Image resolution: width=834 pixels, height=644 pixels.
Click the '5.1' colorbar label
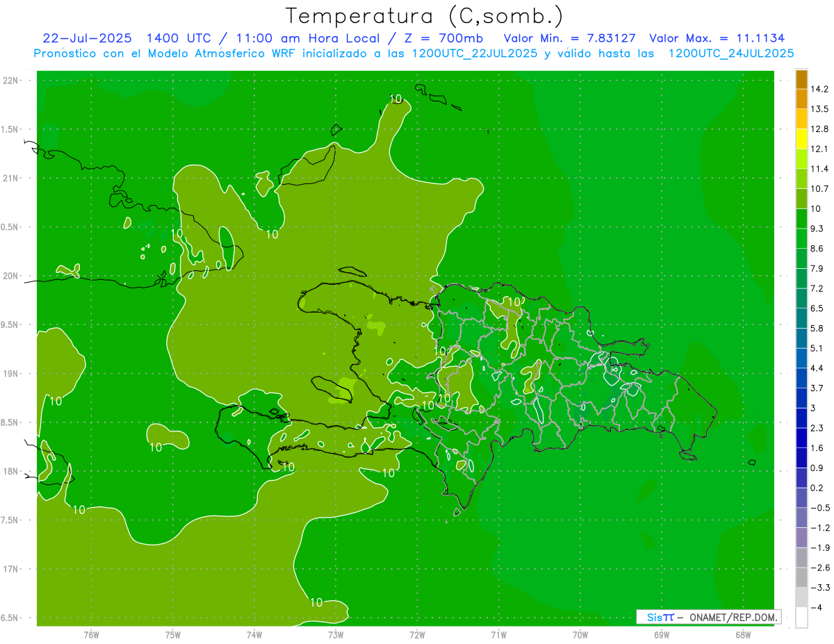tap(817, 348)
